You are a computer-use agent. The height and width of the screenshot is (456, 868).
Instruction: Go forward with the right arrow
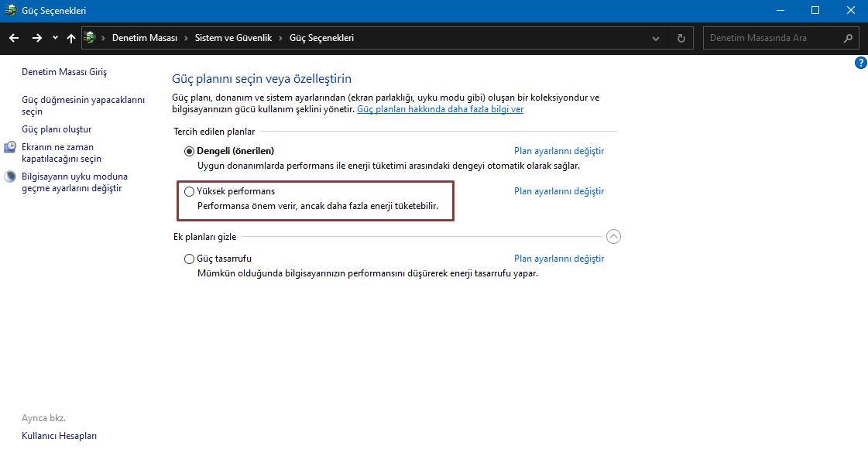point(37,38)
